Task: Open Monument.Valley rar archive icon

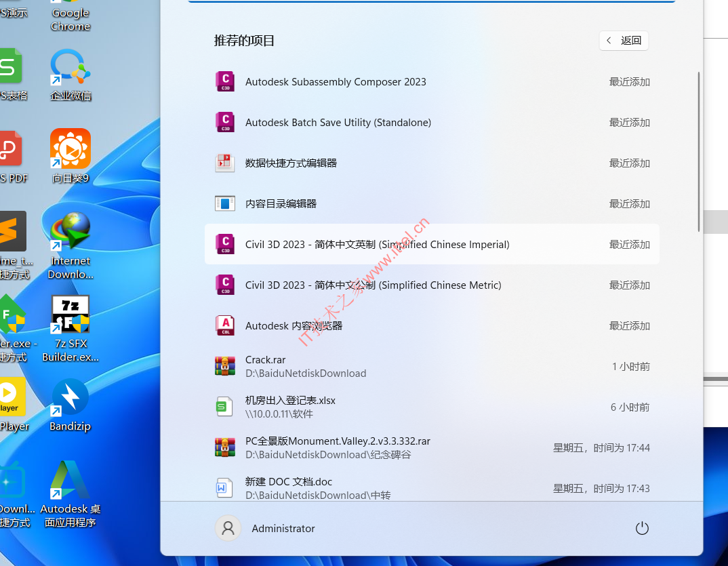Action: (x=225, y=447)
